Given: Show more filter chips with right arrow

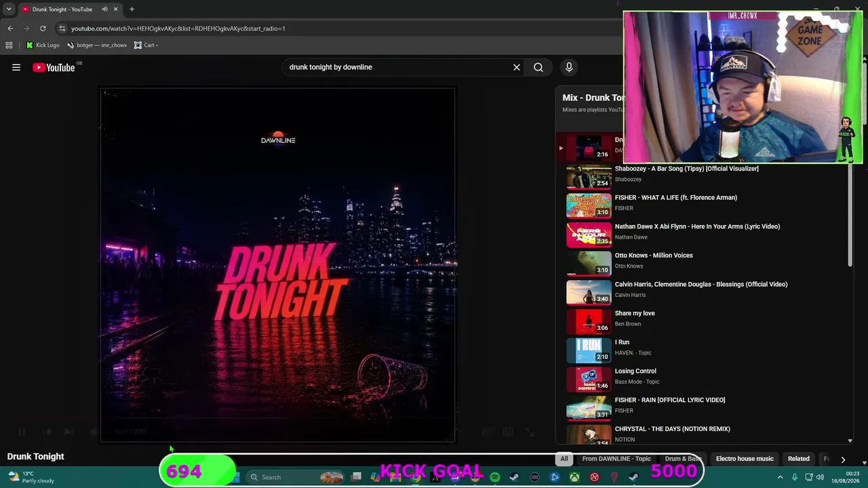Looking at the screenshot, I should coord(843,459).
